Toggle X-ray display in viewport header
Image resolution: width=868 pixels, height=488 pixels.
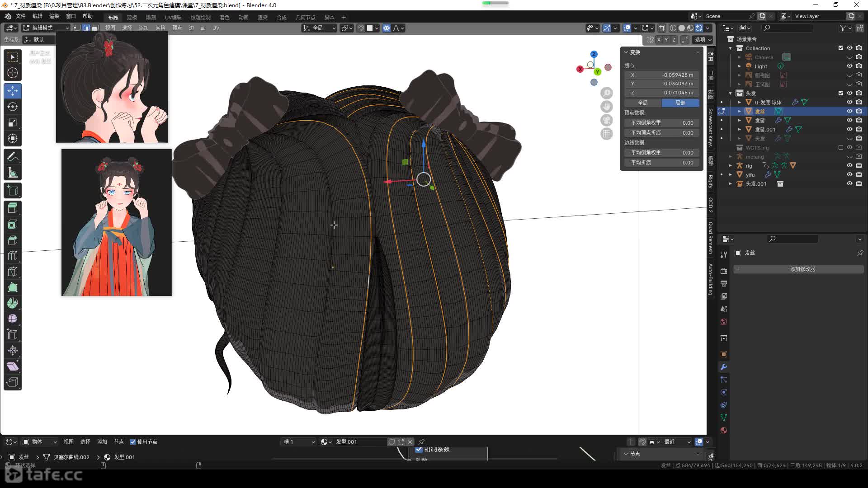click(x=661, y=28)
